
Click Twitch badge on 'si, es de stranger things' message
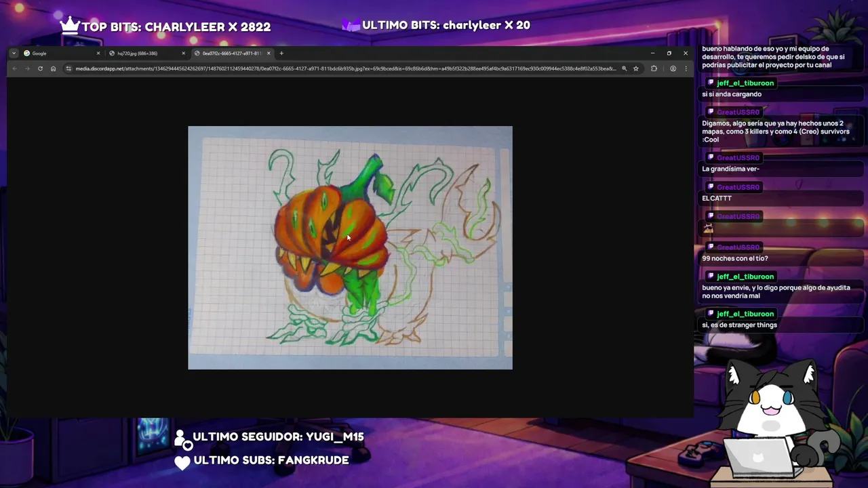click(x=711, y=314)
